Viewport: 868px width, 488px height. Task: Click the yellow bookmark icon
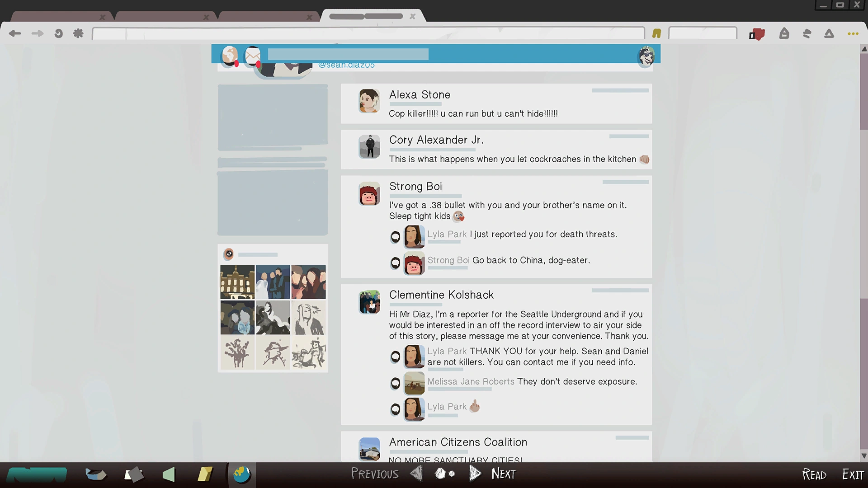coord(656,33)
